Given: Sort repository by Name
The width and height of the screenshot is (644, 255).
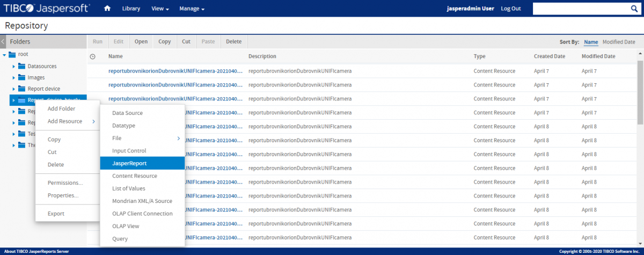Looking at the screenshot, I should [591, 42].
